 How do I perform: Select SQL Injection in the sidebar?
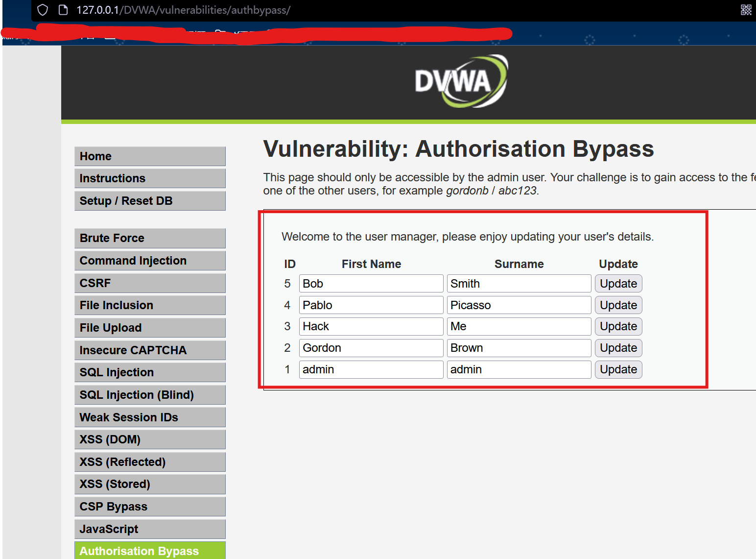point(150,372)
